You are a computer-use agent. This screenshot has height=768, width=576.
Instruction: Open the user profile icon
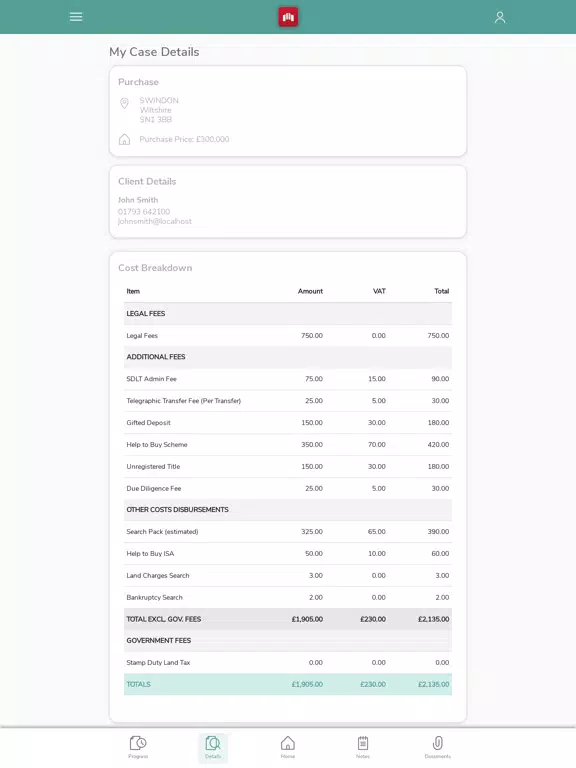coord(500,17)
